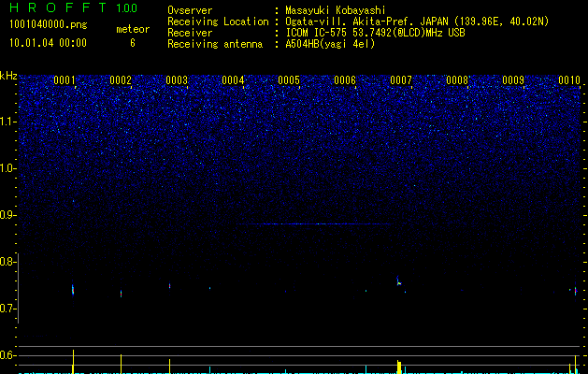Click the thick yellow intensity bar under 0007
This screenshot has height=374, width=588.
[399, 367]
